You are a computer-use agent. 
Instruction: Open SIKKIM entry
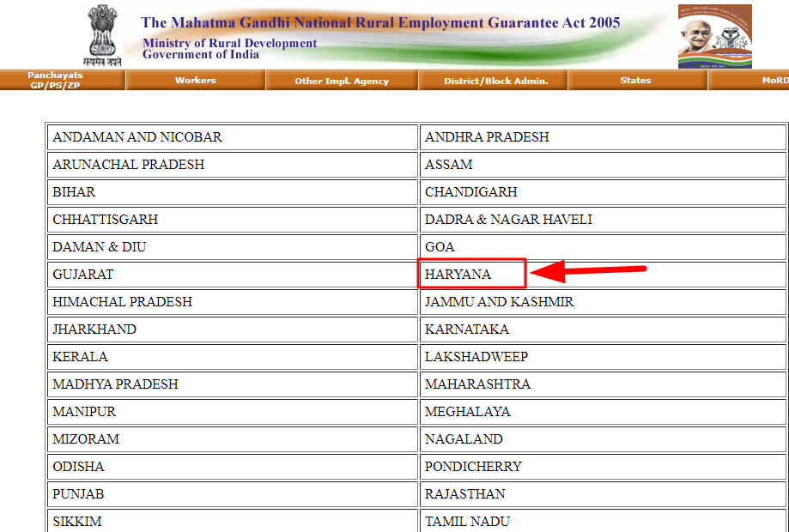(77, 522)
